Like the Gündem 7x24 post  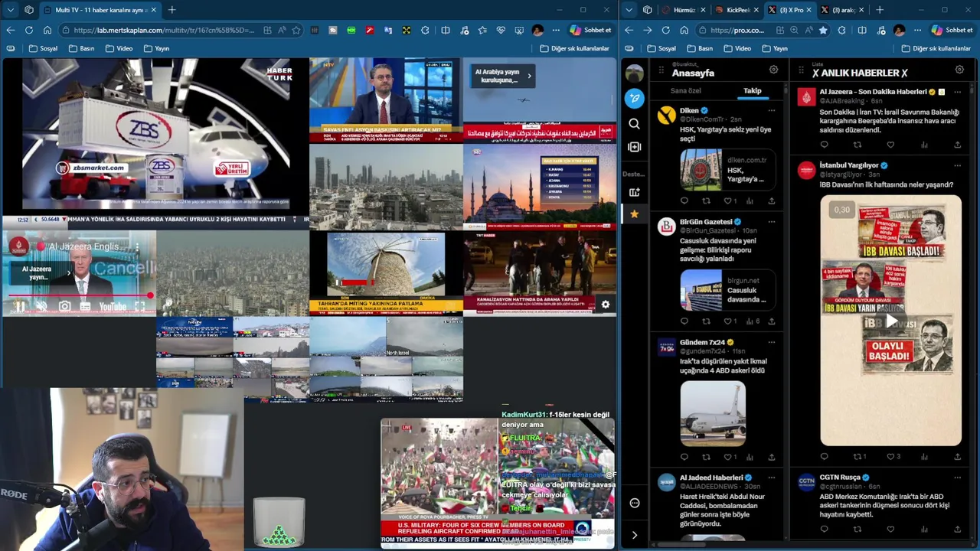(727, 457)
